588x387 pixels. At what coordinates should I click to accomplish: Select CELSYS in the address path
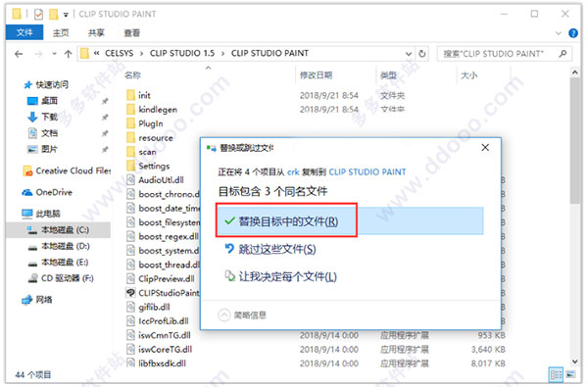click(x=119, y=53)
